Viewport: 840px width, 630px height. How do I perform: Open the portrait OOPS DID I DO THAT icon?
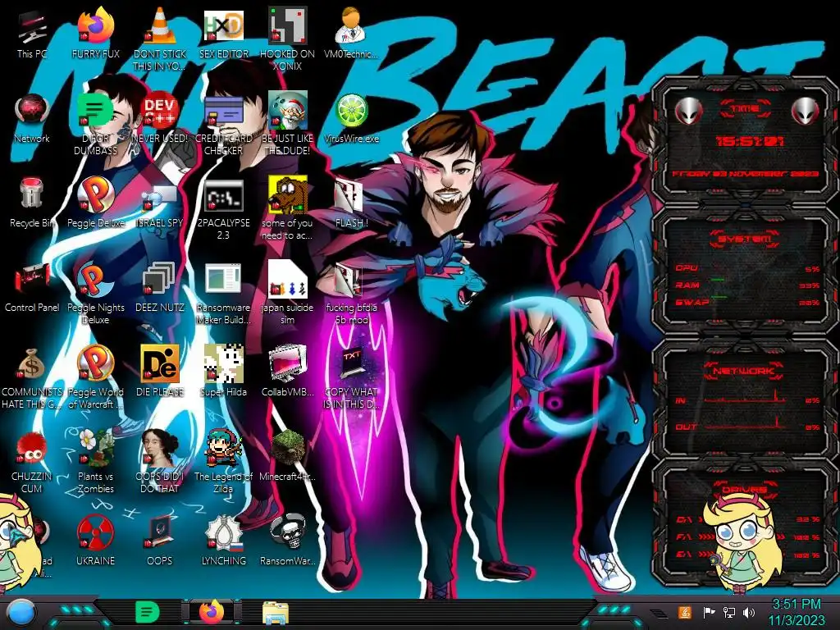click(160, 448)
